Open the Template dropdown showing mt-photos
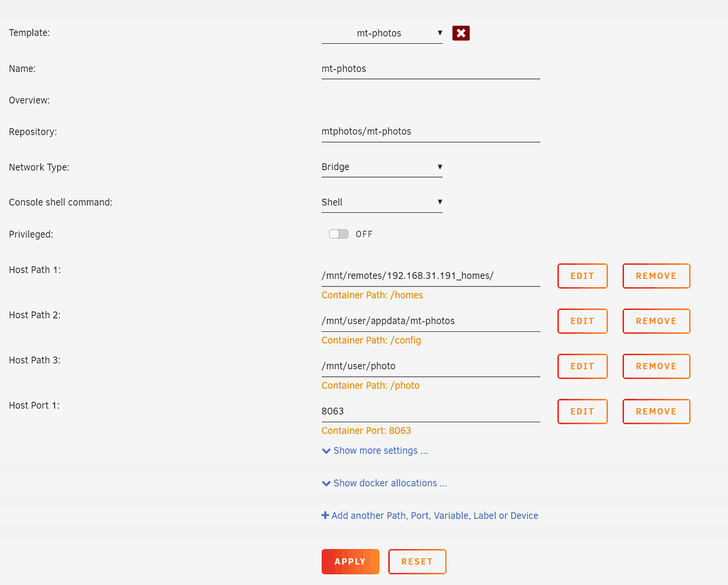The image size is (728, 585). (x=382, y=33)
